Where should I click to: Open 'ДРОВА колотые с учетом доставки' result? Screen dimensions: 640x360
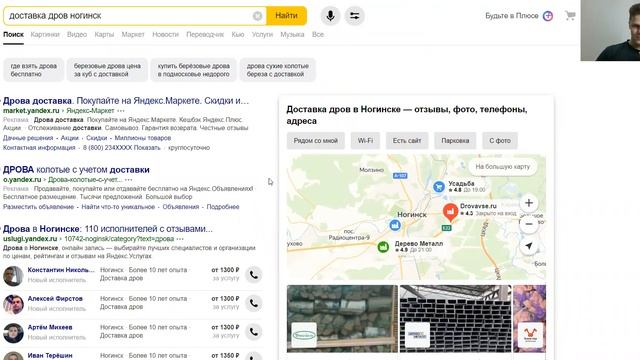tap(76, 170)
